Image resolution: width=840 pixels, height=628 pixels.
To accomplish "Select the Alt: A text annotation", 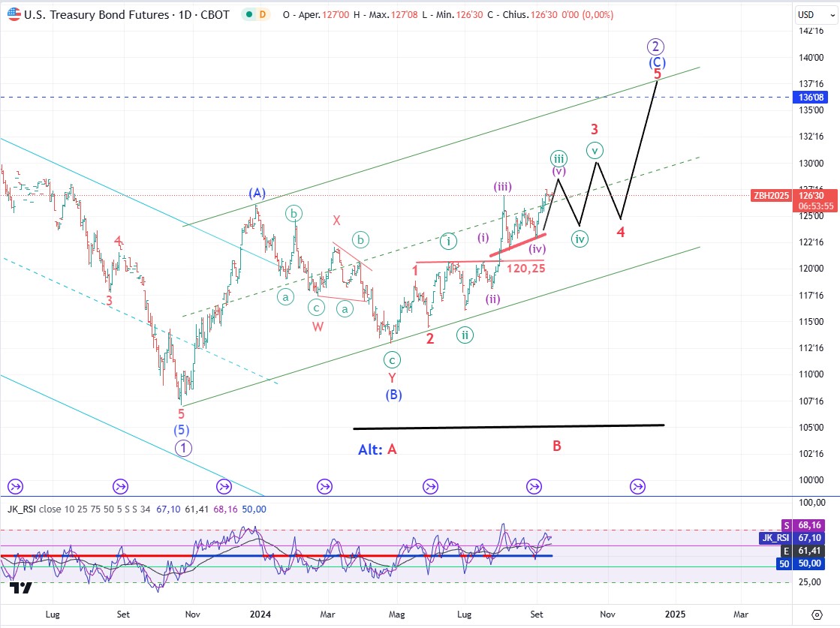I will pos(378,449).
